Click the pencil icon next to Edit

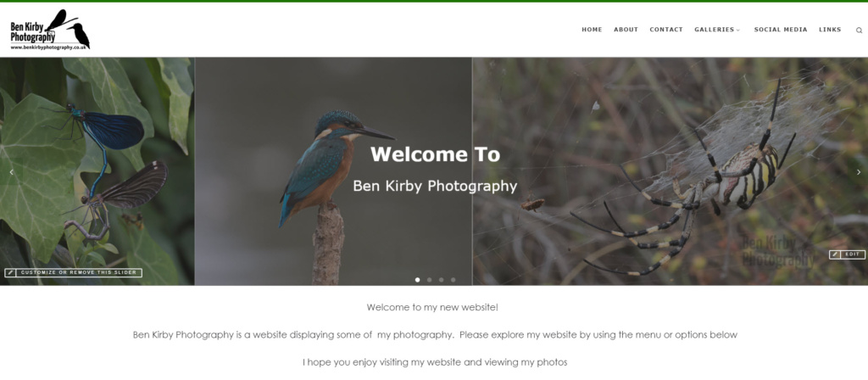point(835,254)
